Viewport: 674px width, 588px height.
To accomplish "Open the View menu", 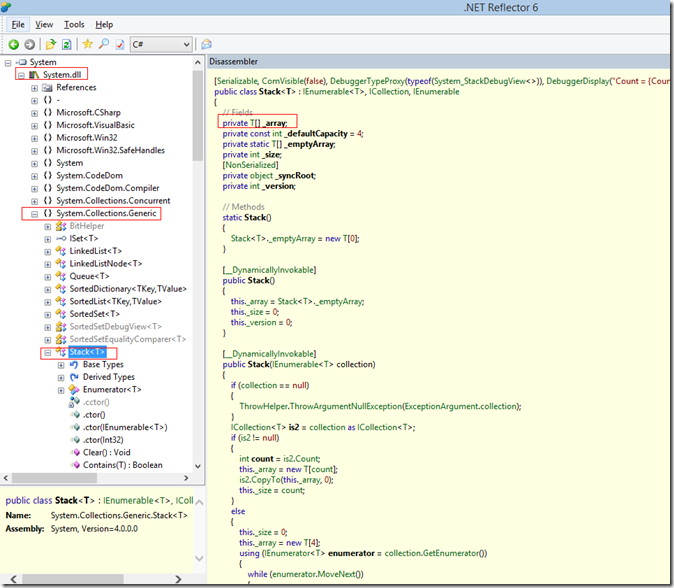I will (x=45, y=24).
